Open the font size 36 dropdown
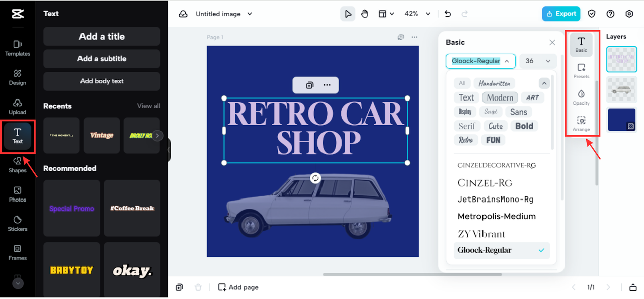 538,61
